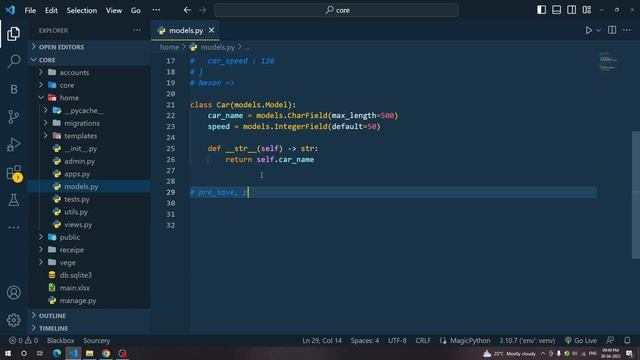Open Source Control view
This screenshot has width=640, height=360.
coord(13,117)
